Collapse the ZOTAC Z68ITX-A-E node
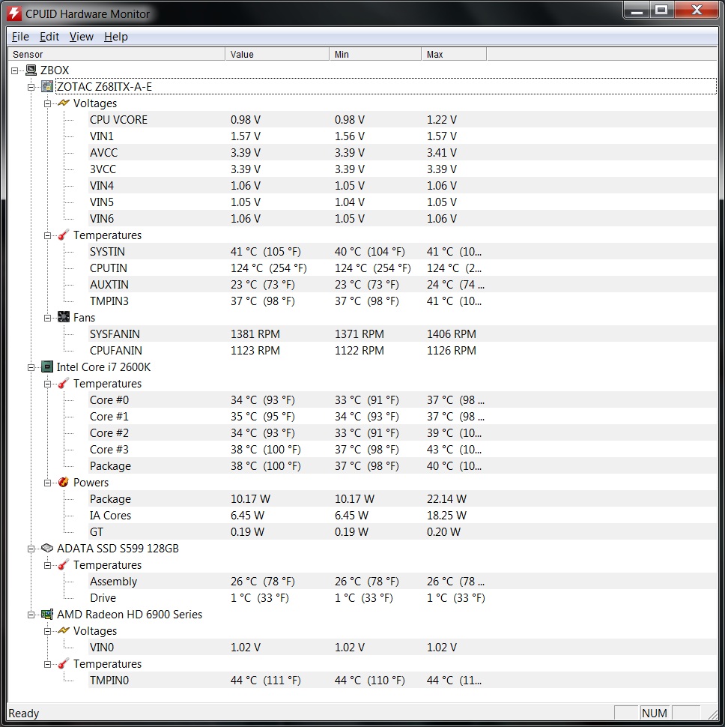Viewport: 728px width, 727px height. click(x=31, y=87)
